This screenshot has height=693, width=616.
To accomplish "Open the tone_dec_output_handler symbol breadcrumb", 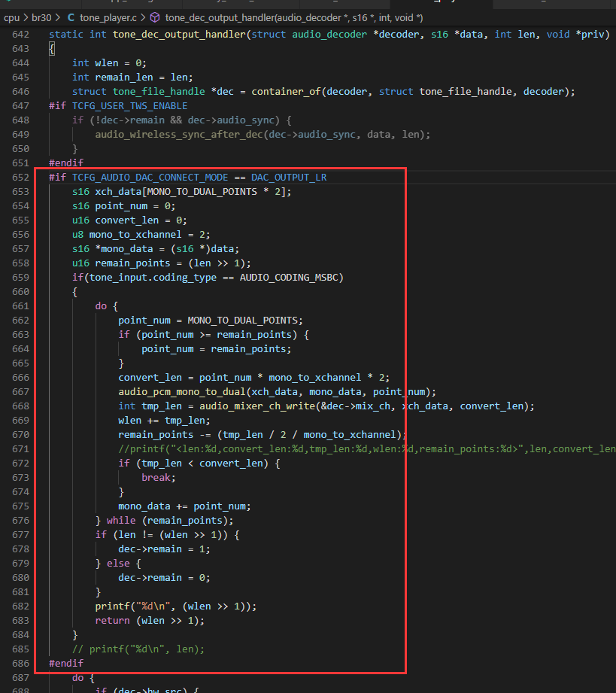I will (x=294, y=17).
